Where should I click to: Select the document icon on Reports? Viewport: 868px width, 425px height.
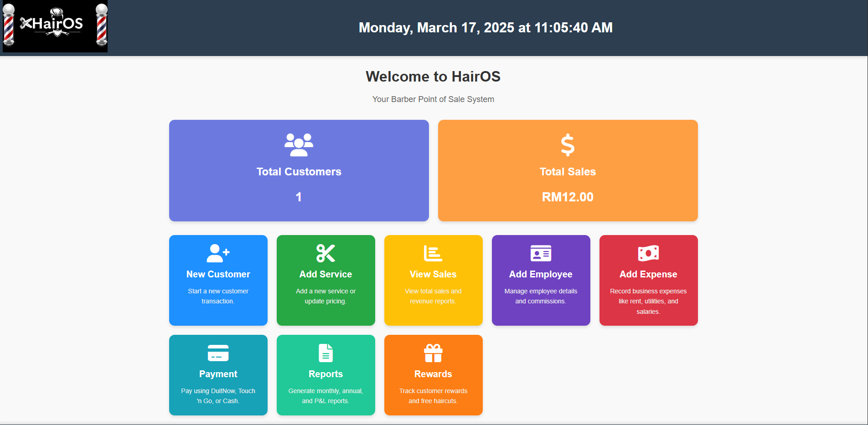click(325, 353)
